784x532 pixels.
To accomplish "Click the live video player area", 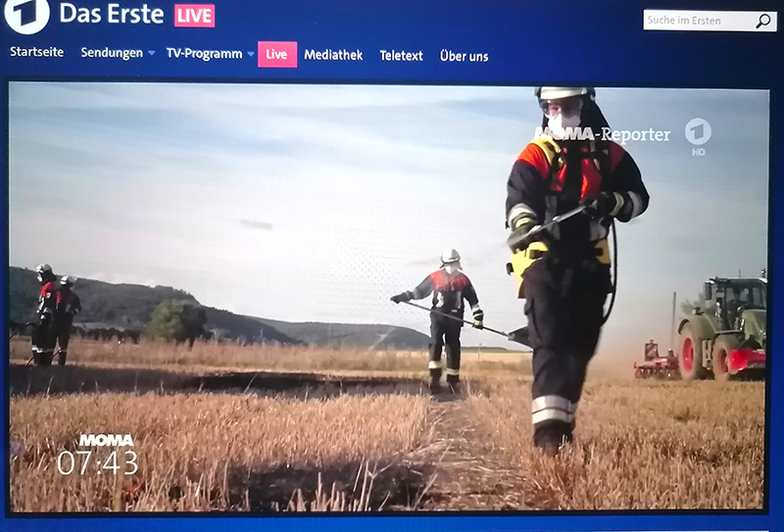I will coord(388,298).
